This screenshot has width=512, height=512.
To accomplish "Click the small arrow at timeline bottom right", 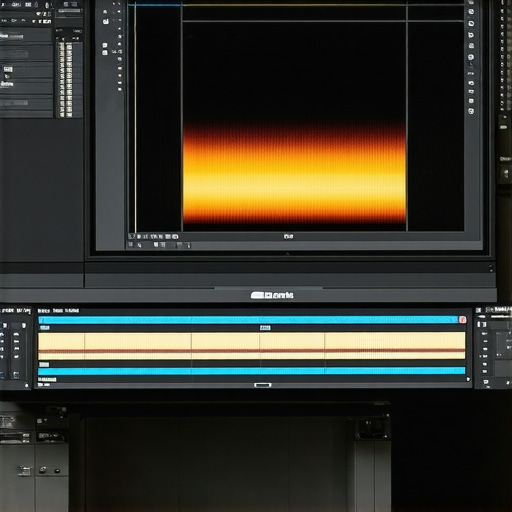I will (x=468, y=379).
